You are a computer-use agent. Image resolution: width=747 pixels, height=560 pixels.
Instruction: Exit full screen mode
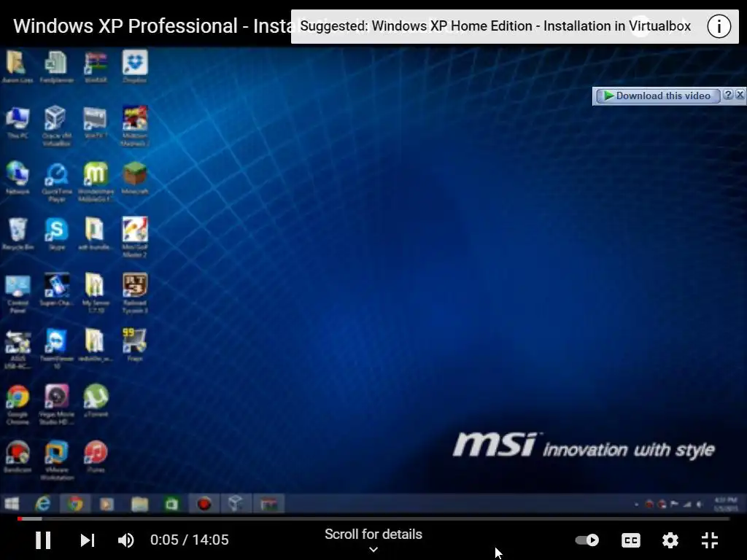click(709, 540)
